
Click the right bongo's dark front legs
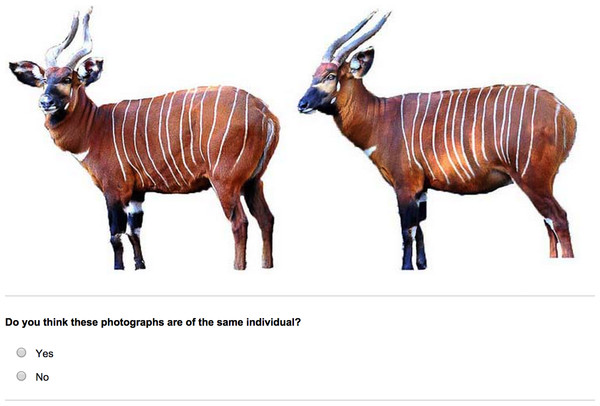[x=412, y=230]
